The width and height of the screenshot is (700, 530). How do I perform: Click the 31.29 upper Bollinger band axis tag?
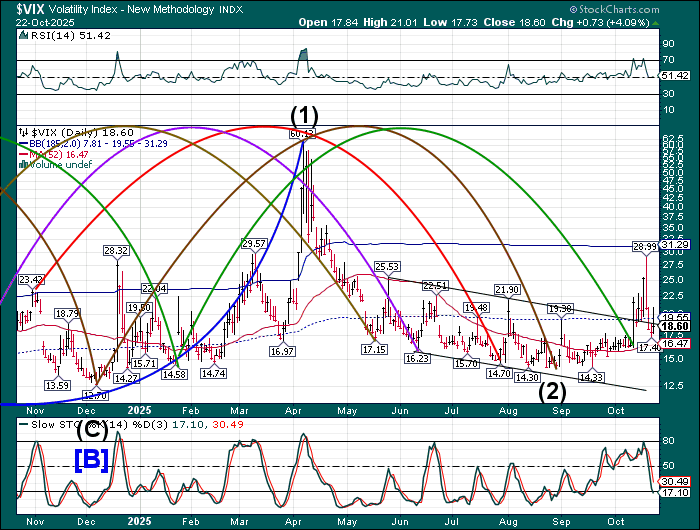(676, 244)
